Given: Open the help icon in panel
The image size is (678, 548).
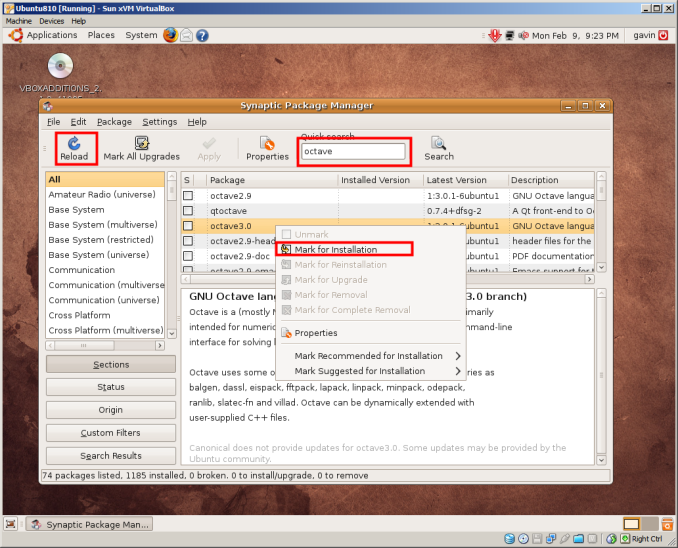Looking at the screenshot, I should pyautogui.click(x=202, y=35).
